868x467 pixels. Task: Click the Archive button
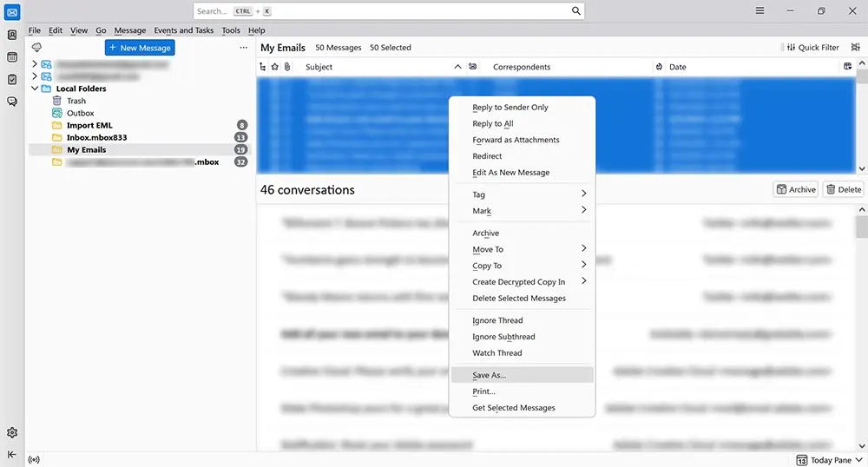point(795,189)
